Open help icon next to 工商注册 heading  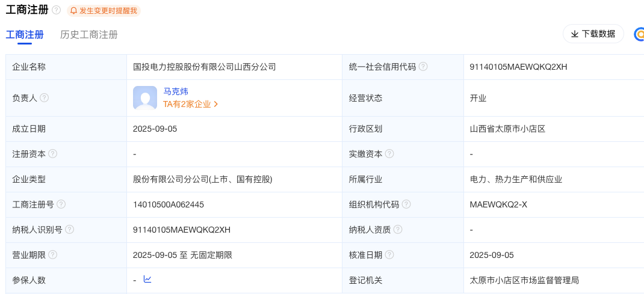tap(57, 10)
